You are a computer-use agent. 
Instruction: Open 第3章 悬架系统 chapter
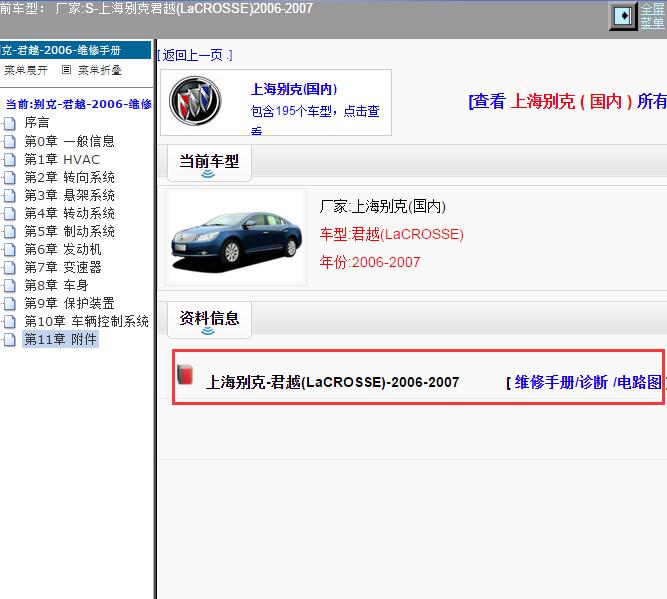point(69,195)
